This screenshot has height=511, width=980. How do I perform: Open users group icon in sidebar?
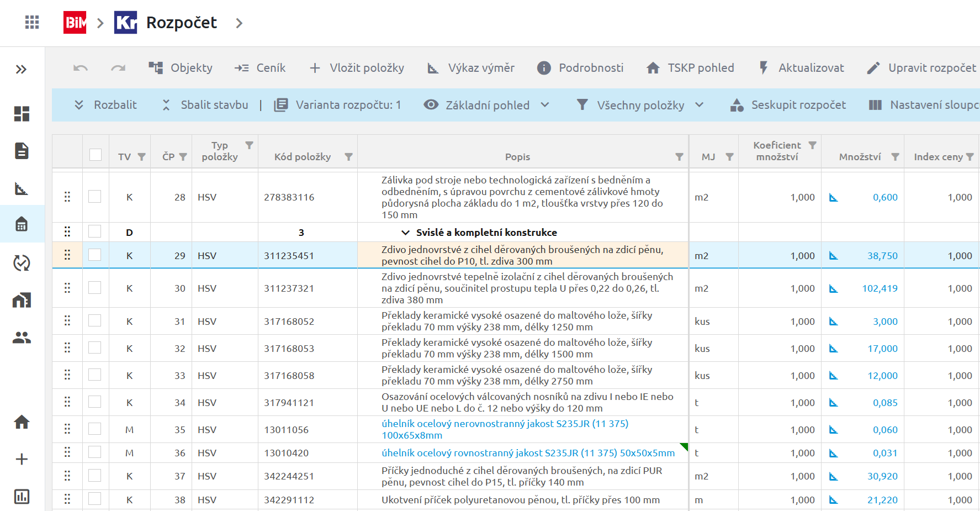(22, 338)
